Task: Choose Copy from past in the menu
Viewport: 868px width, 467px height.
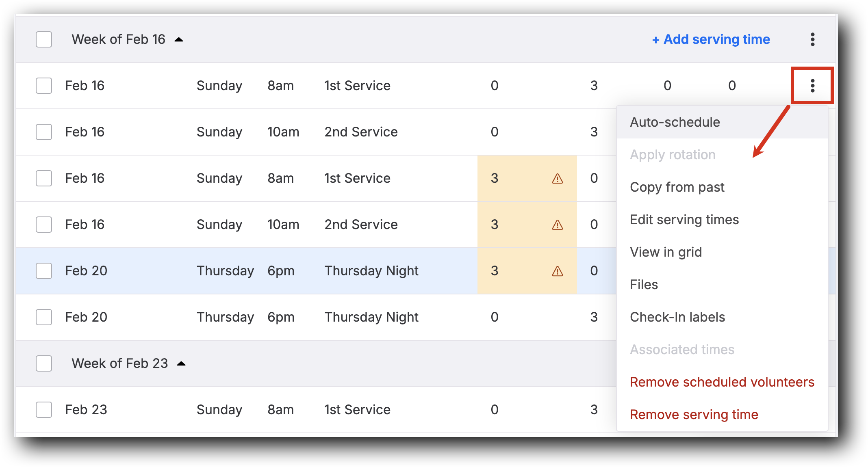Action: [x=677, y=187]
